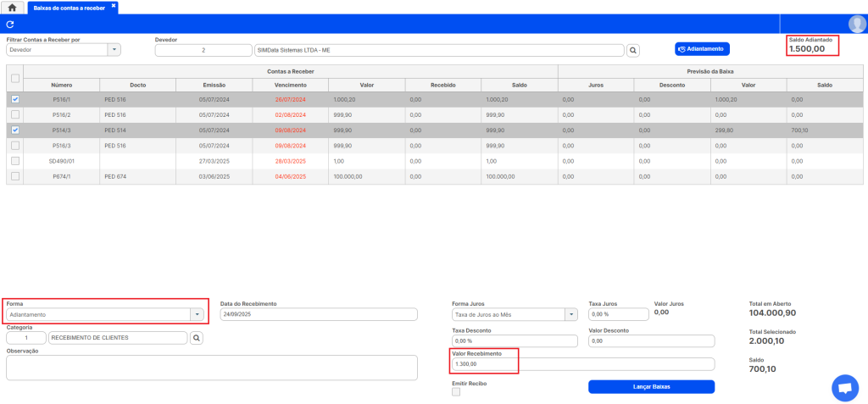
Task: Click the refresh icon in blue toolbar
Action: (x=10, y=25)
